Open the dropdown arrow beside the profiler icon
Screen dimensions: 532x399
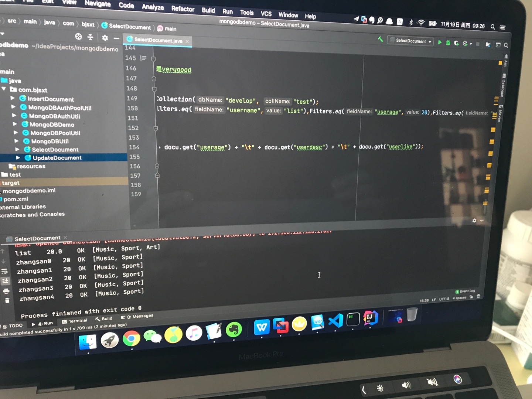pos(471,44)
